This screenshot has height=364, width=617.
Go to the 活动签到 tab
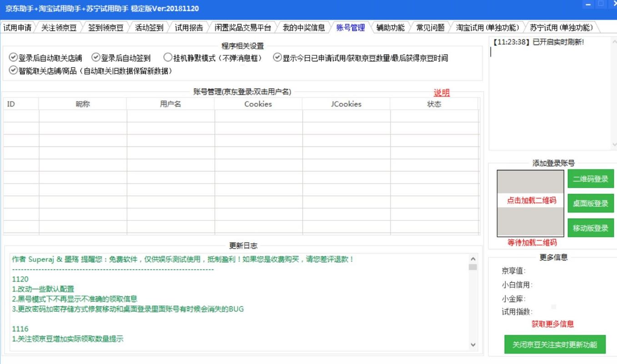tap(149, 28)
